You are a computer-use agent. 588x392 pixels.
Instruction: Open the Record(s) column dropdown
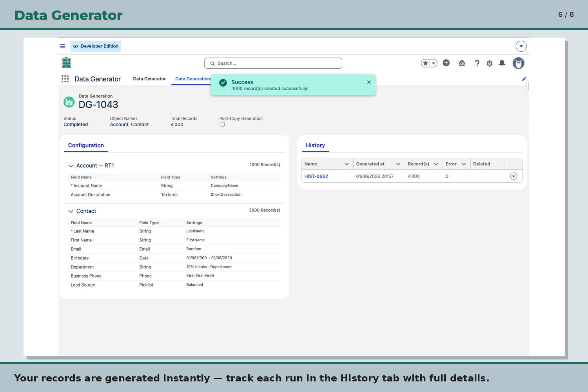point(436,164)
